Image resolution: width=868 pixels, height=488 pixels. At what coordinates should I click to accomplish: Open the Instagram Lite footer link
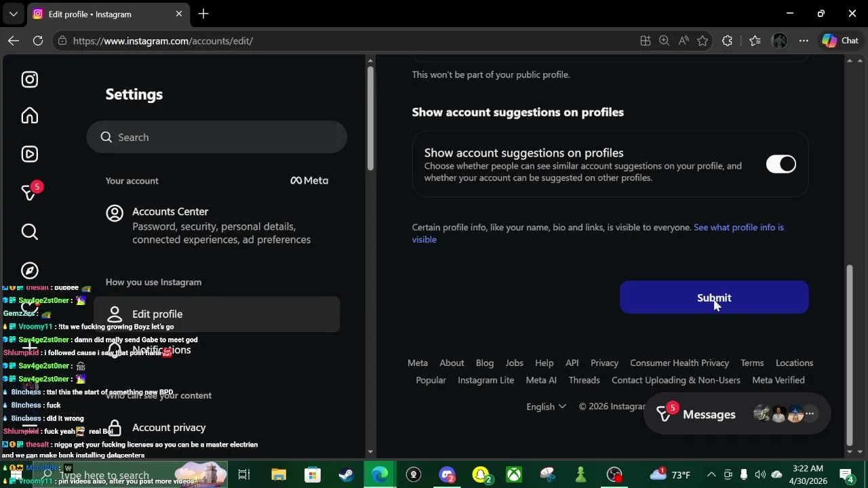486,380
